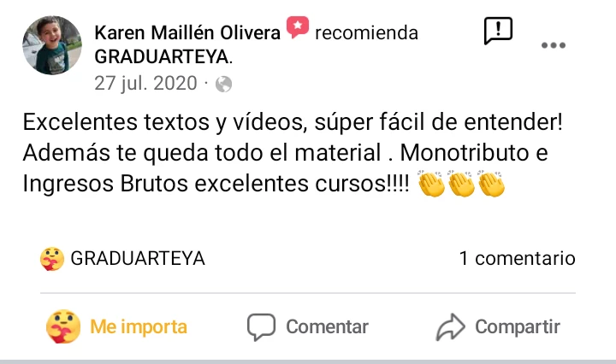Click the Comentar button
The width and height of the screenshot is (616, 364).
pos(308,326)
